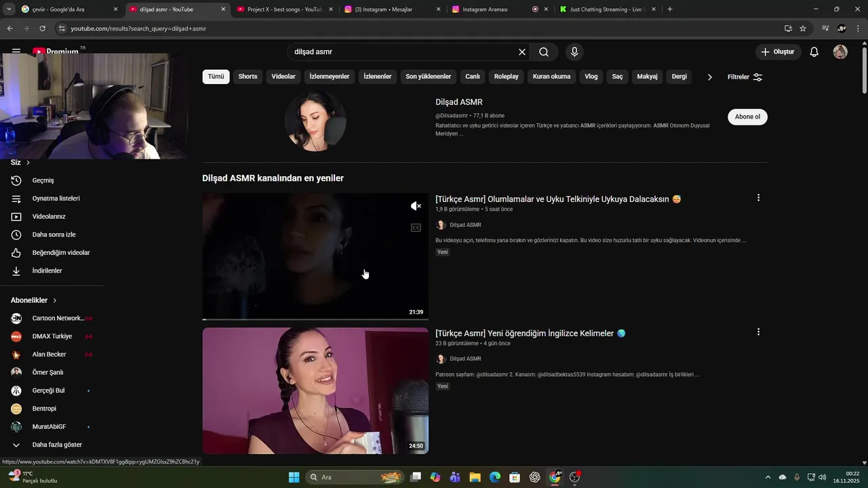Bookmark this page with the star icon
868x488 pixels.
point(803,28)
